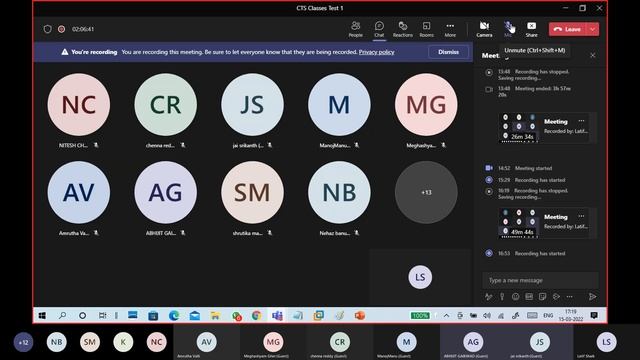Open the Format text tool in compose box
Screen dimensions: 640x360
(489, 297)
